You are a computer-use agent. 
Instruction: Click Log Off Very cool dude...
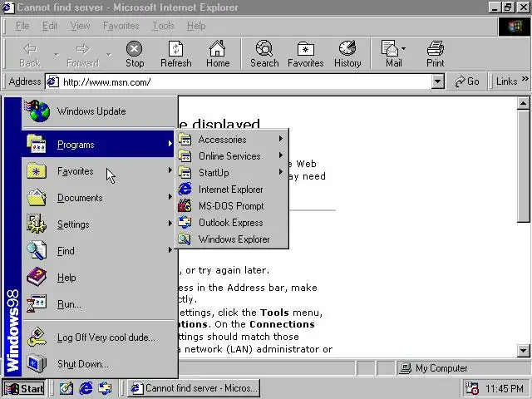(x=98, y=337)
